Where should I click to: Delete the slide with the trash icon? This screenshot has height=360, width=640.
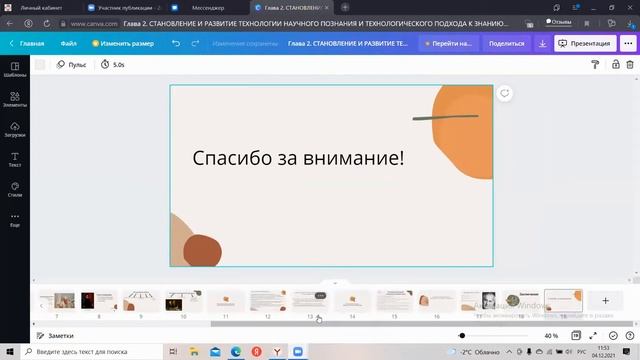tap(630, 64)
